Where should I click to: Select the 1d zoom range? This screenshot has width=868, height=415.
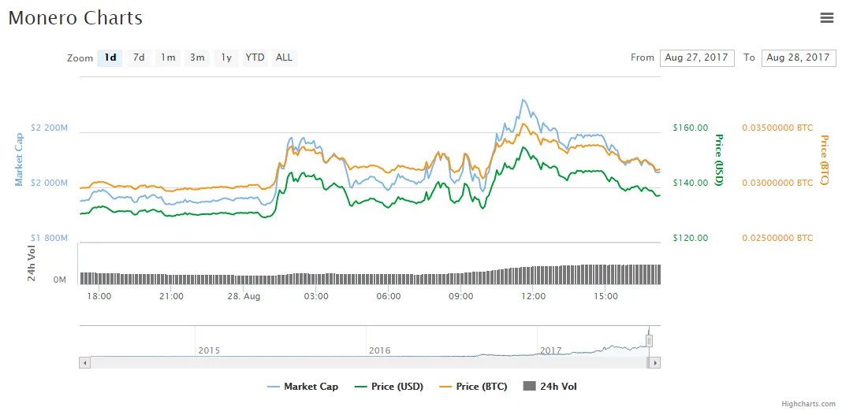tap(110, 57)
